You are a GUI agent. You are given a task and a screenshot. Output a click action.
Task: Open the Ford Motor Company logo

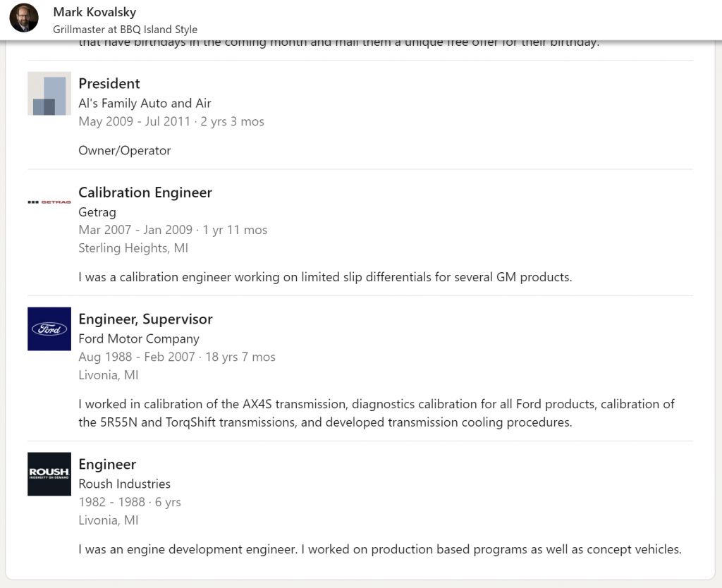pyautogui.click(x=49, y=329)
